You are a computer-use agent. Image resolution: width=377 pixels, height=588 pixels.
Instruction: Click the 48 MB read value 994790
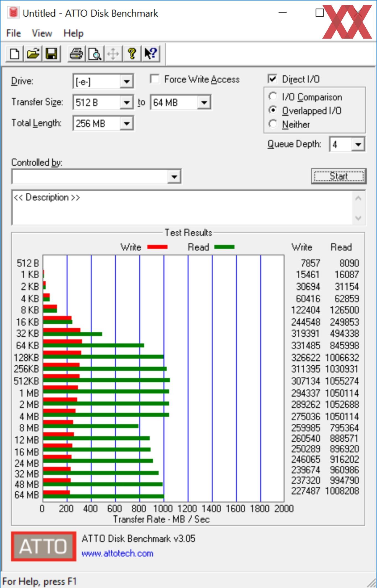[x=344, y=480]
